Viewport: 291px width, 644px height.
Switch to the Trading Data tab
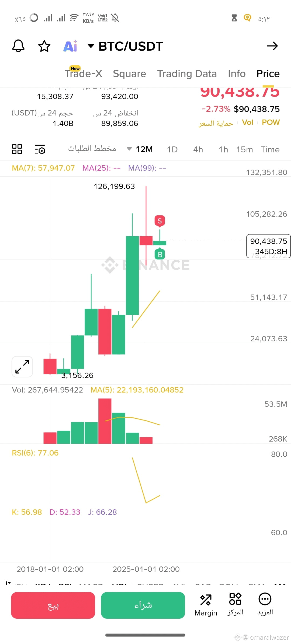[x=187, y=74]
